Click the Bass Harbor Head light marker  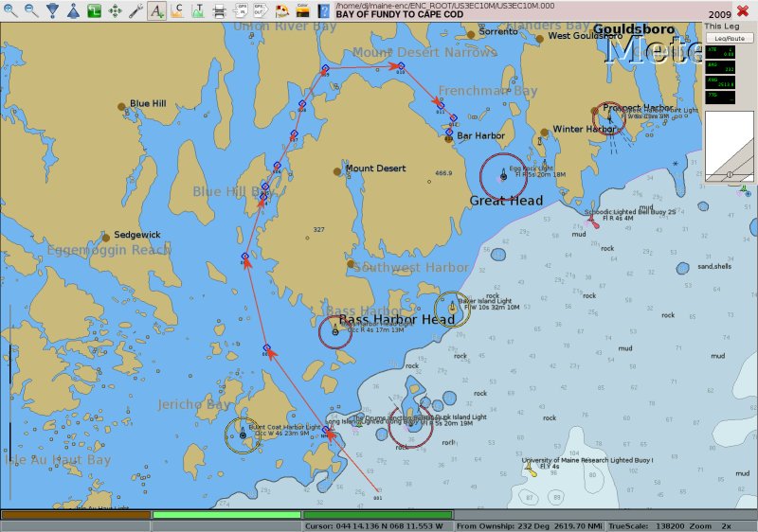pos(334,331)
